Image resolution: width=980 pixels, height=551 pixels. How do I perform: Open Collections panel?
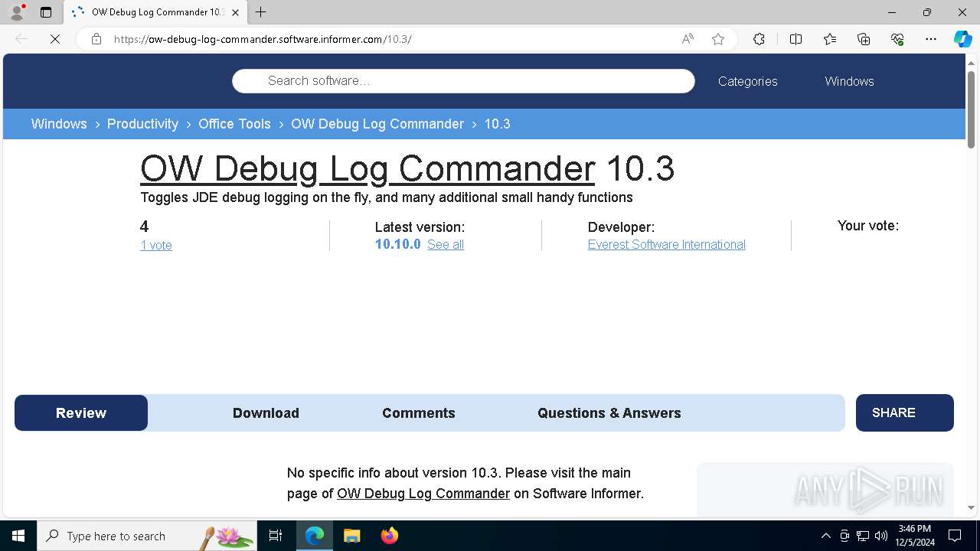point(864,39)
